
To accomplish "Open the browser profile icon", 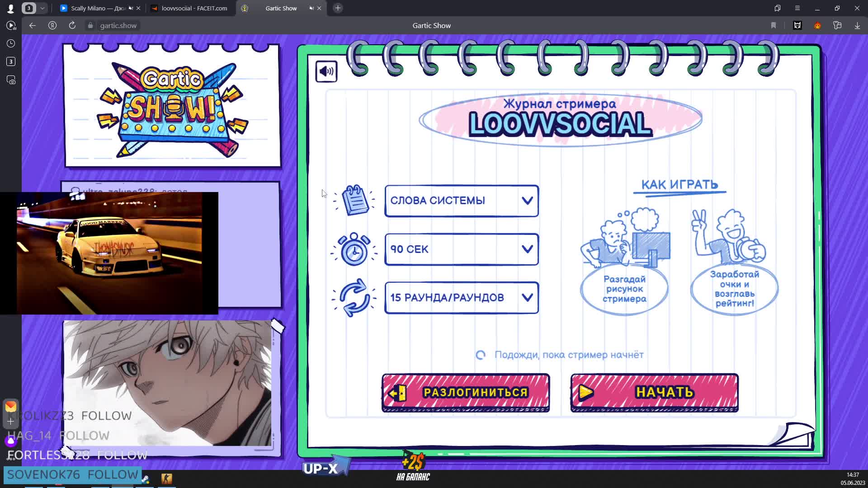I will (x=10, y=8).
